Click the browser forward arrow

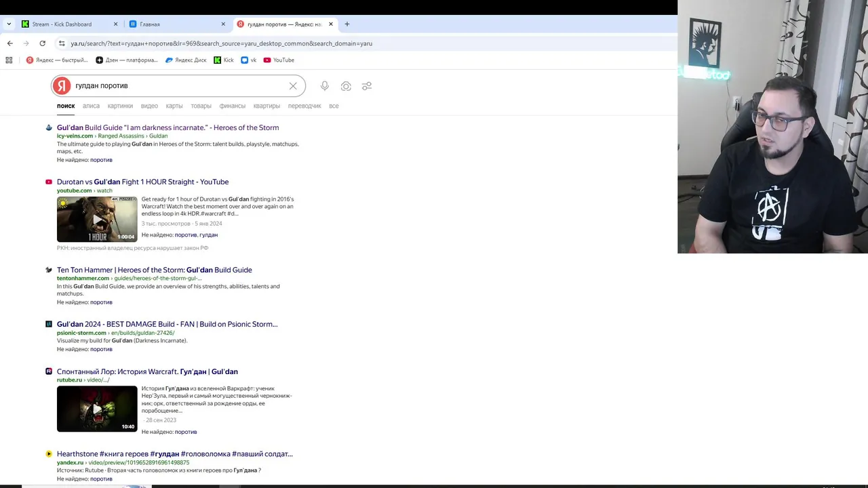coord(26,43)
